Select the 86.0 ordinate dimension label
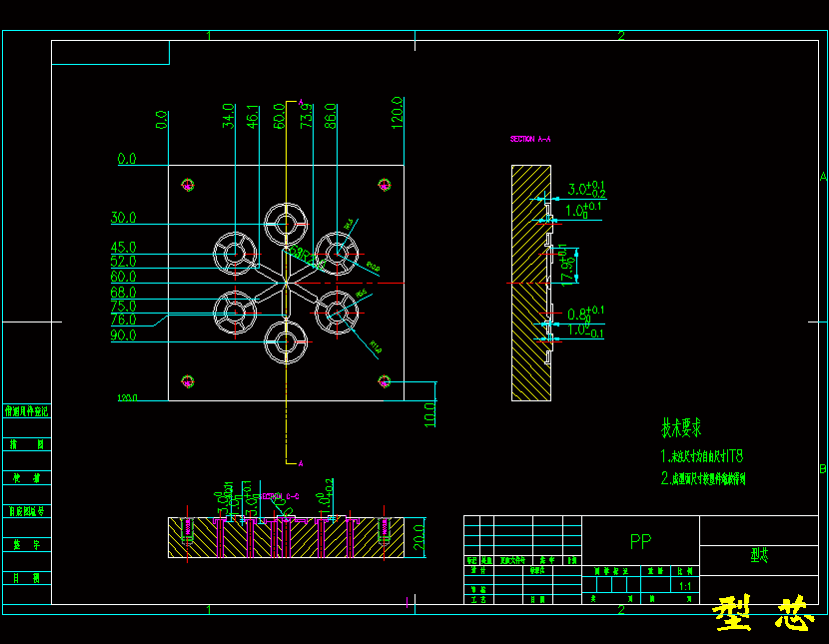The width and height of the screenshot is (829, 644). [331, 116]
